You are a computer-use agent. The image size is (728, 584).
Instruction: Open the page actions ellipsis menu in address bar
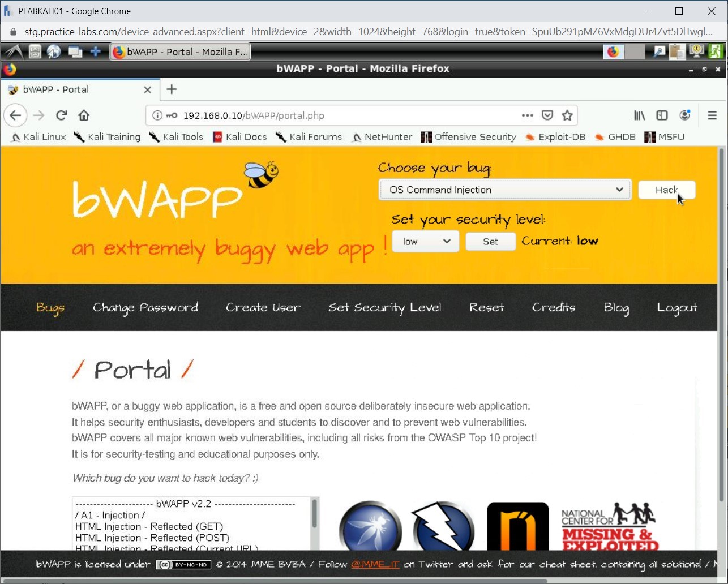coord(527,115)
